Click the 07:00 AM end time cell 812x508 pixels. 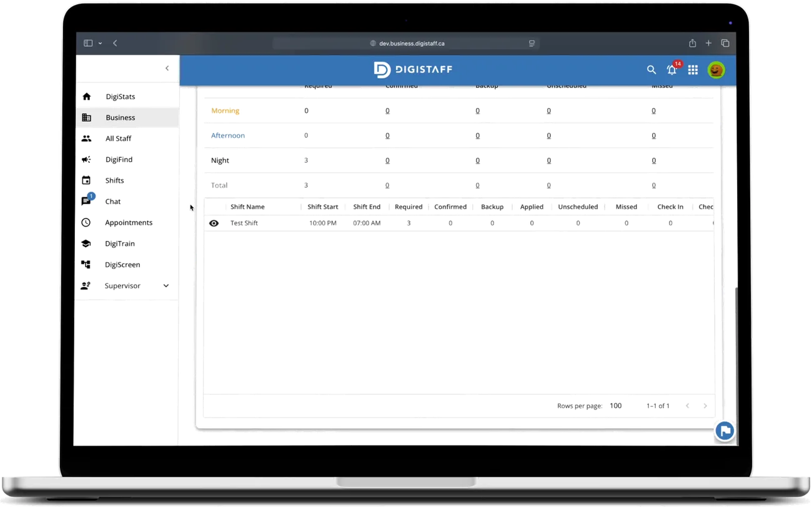coord(367,223)
